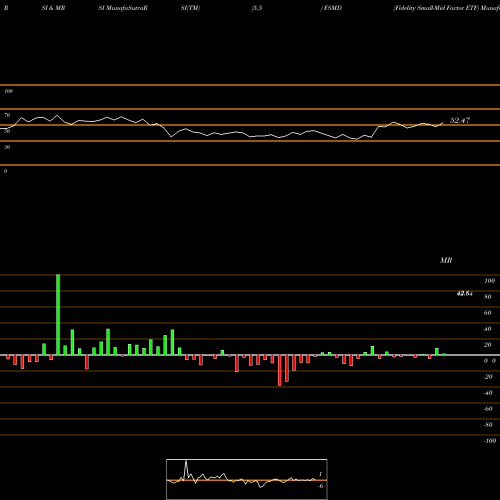Image resolution: width=500 pixels, height=500 pixels.
Task: Click the Fidelity Small-Mid Factor ETF title text
Action: coord(436,8)
